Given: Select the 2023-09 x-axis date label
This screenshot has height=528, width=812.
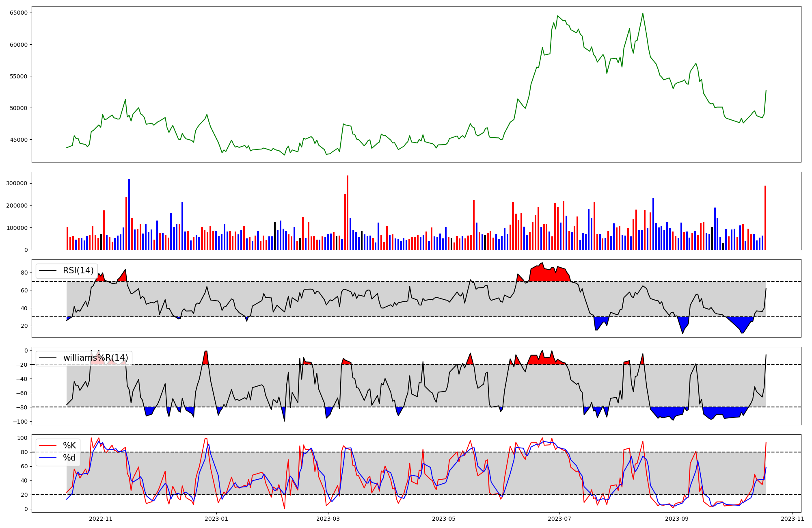Looking at the screenshot, I should click(x=677, y=519).
